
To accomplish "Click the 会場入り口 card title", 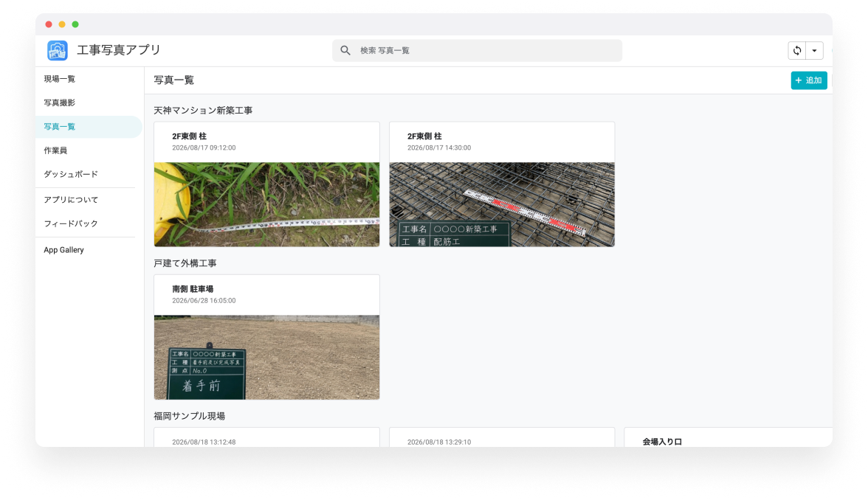I will coord(662,441).
